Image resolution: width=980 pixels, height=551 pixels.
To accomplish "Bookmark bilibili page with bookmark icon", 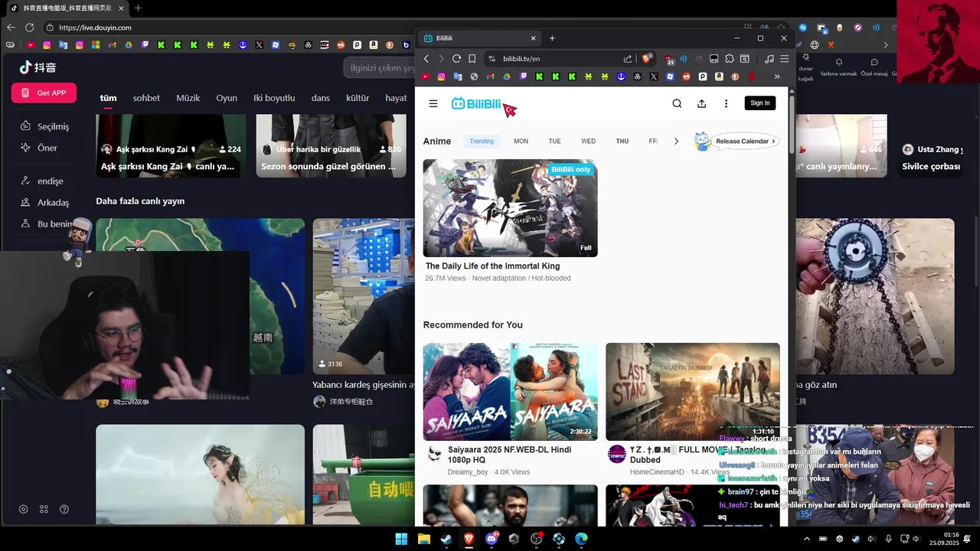I will click(x=472, y=59).
